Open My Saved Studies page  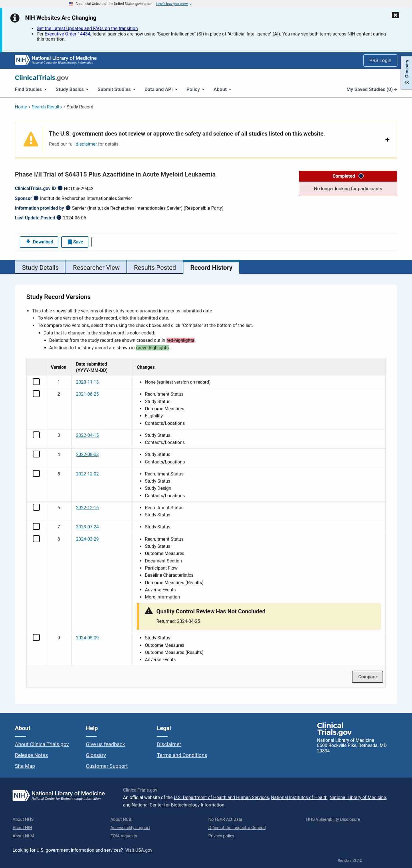tap(372, 89)
